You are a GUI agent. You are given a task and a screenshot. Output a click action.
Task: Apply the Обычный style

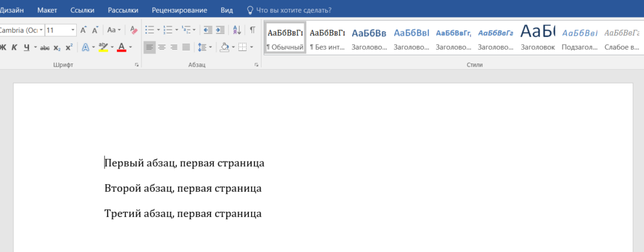[285, 38]
